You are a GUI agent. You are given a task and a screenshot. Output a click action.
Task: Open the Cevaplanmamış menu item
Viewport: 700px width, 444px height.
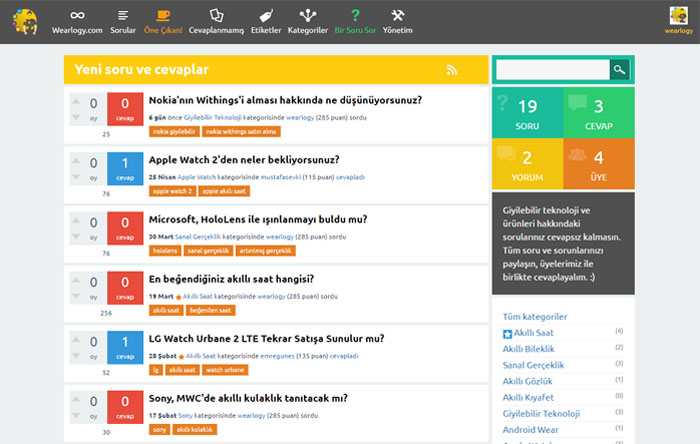[x=216, y=20]
